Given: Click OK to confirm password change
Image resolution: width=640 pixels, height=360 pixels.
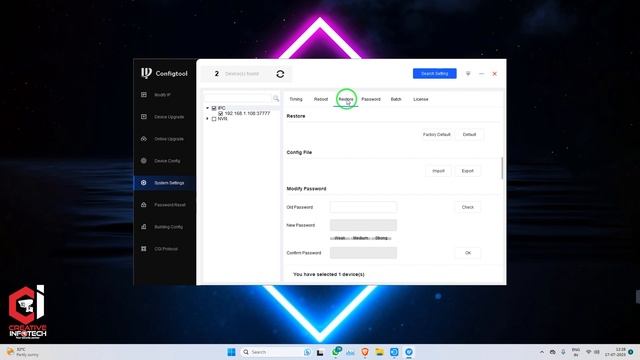Looking at the screenshot, I should (x=468, y=253).
